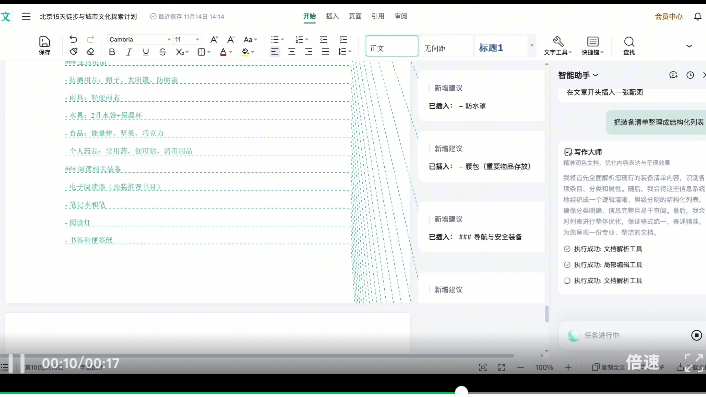The height and width of the screenshot is (397, 706).
Task: Open the hamburger main menu
Action: (x=26, y=17)
